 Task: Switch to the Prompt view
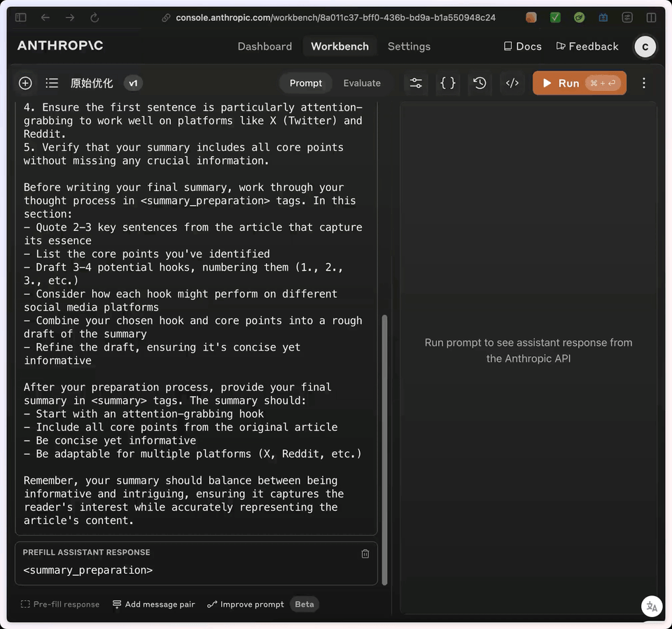tap(306, 83)
